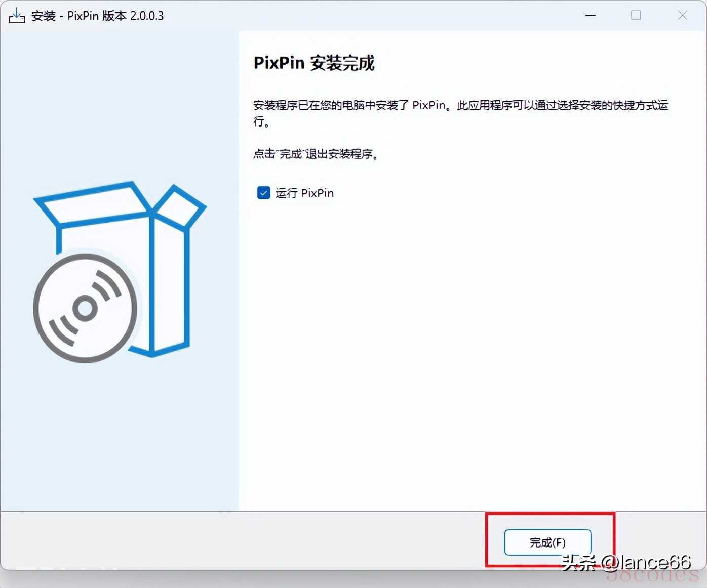Click the 58codes watermark in the corner

tap(653, 575)
